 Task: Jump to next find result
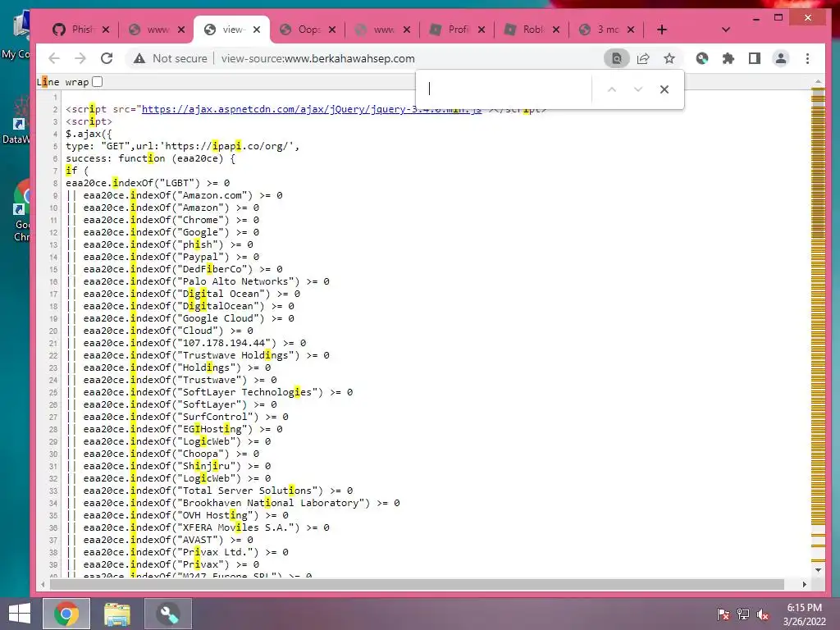638,89
